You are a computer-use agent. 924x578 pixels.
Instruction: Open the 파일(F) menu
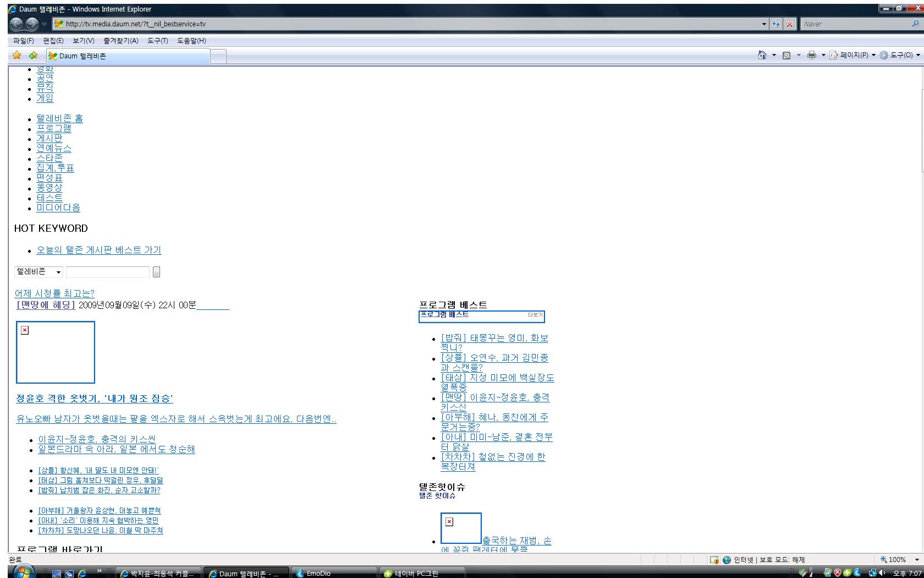coord(24,41)
